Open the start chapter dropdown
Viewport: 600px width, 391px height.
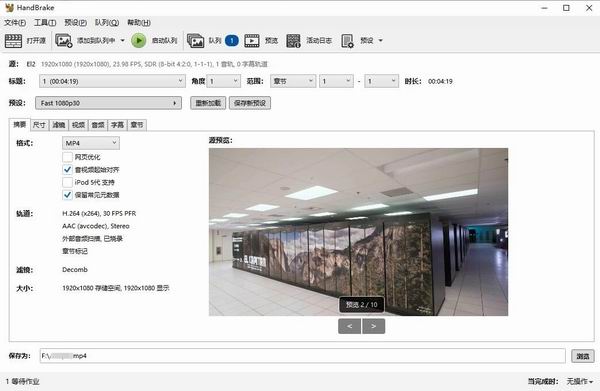point(336,81)
